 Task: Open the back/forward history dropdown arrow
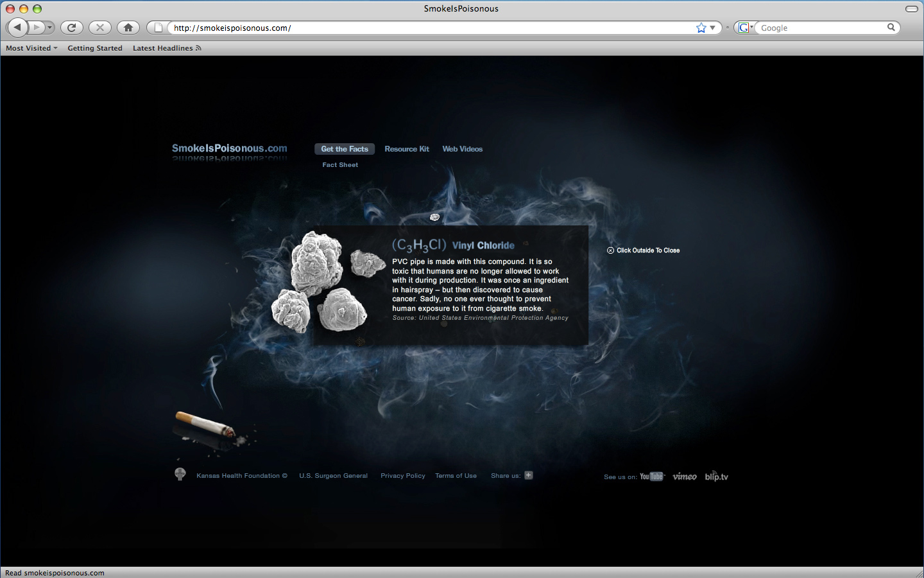tap(50, 28)
